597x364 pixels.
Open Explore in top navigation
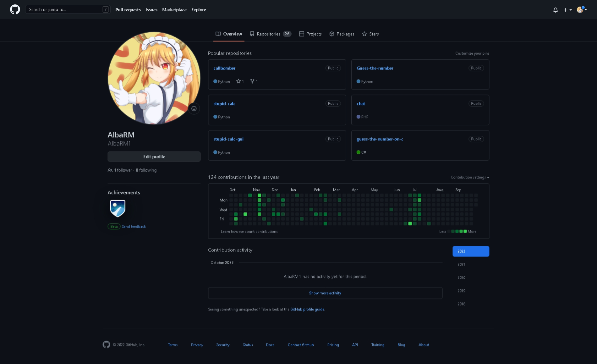[x=198, y=10]
